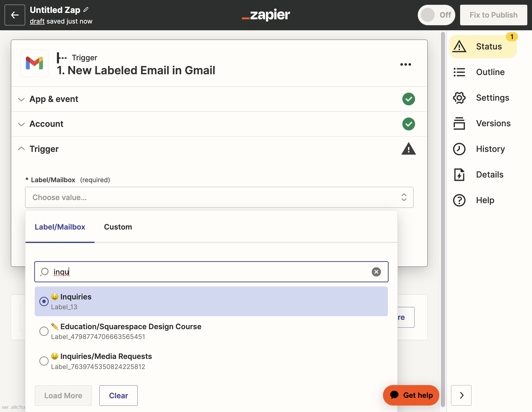This screenshot has height=412, width=532.
Task: Toggle the Zap On/Off switch
Action: point(436,15)
